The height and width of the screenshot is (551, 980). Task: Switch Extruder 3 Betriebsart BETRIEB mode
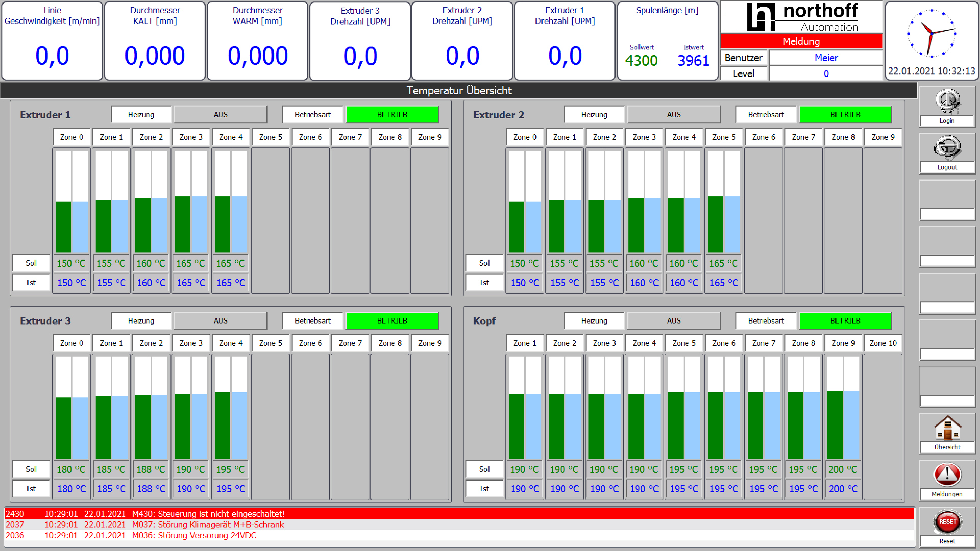click(x=392, y=321)
